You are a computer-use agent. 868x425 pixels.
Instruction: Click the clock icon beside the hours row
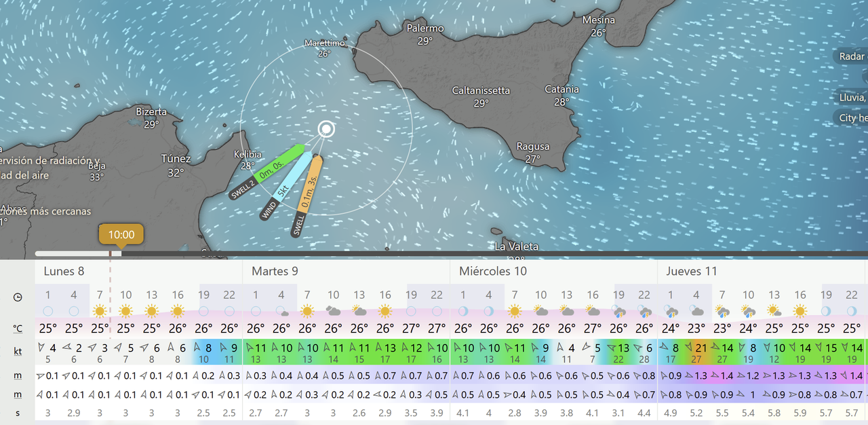tap(18, 297)
